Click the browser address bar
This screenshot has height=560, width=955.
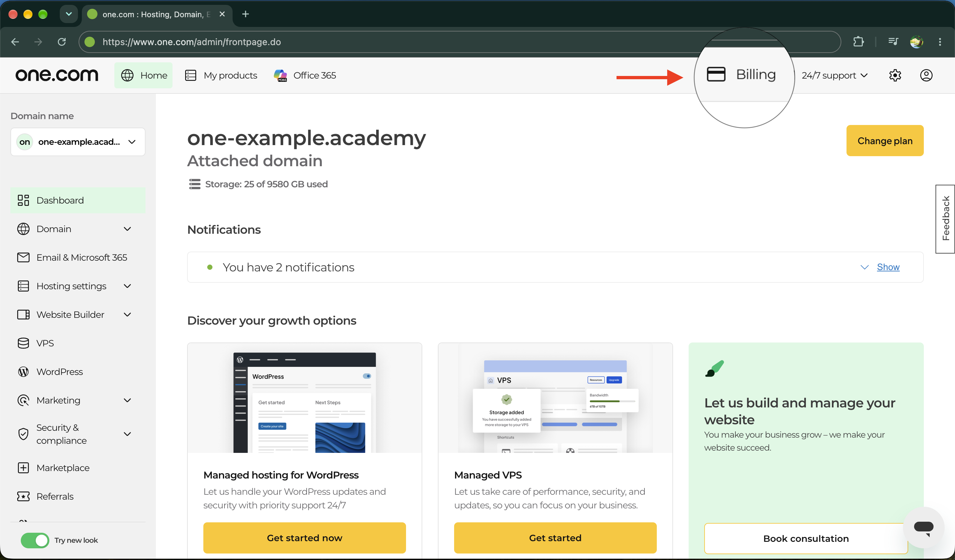[460, 42]
